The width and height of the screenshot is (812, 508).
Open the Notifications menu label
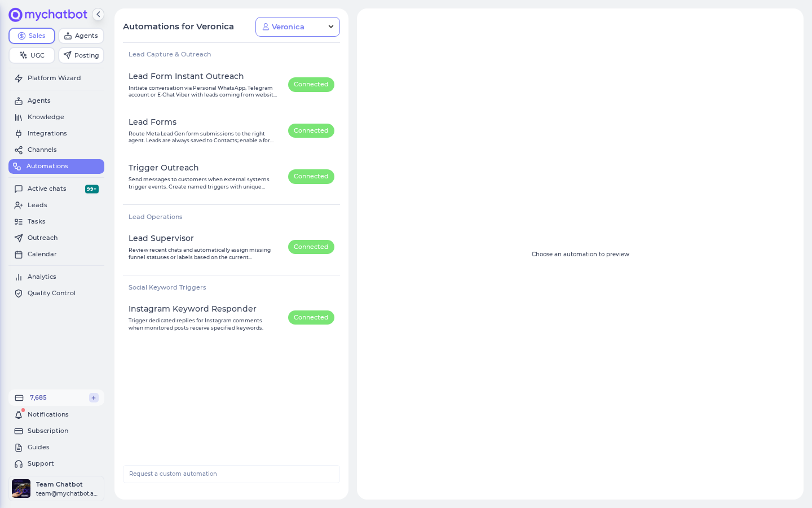pyautogui.click(x=48, y=415)
